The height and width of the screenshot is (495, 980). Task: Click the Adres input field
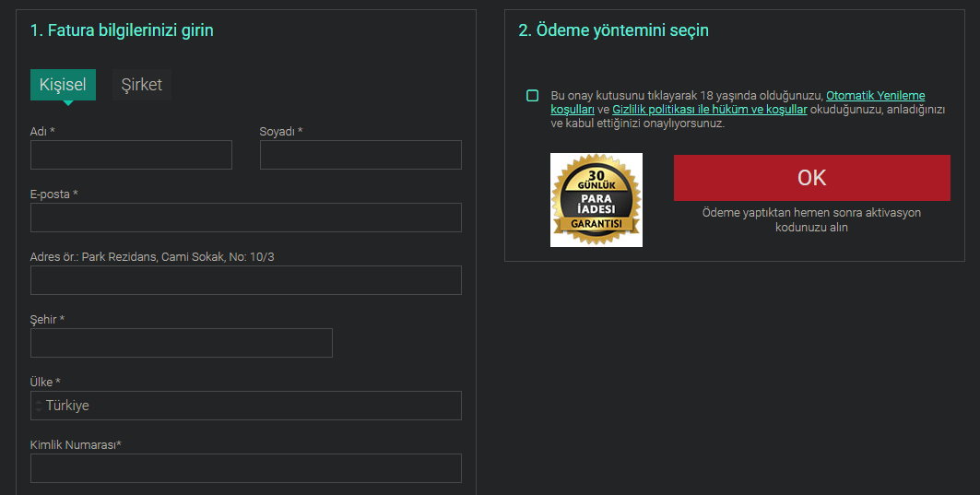click(245, 280)
